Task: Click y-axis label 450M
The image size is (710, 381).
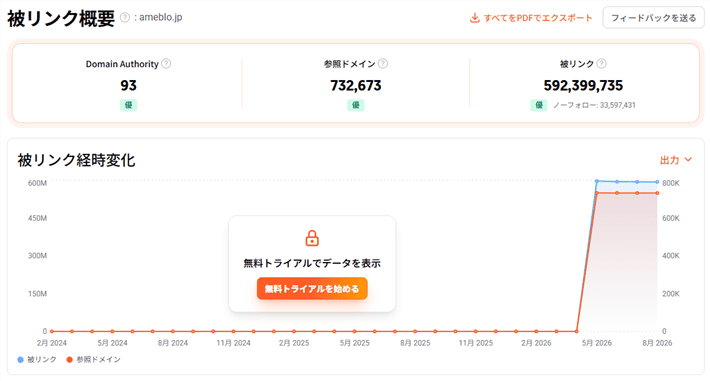Action: [x=37, y=218]
